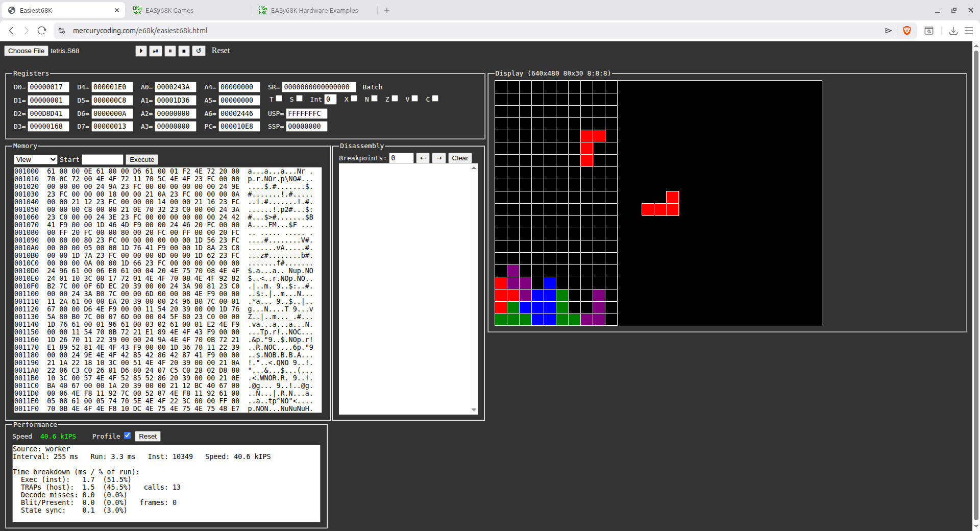Image resolution: width=980 pixels, height=531 pixels.
Task: Click the Carry (C) flag checkbox
Action: tap(434, 98)
